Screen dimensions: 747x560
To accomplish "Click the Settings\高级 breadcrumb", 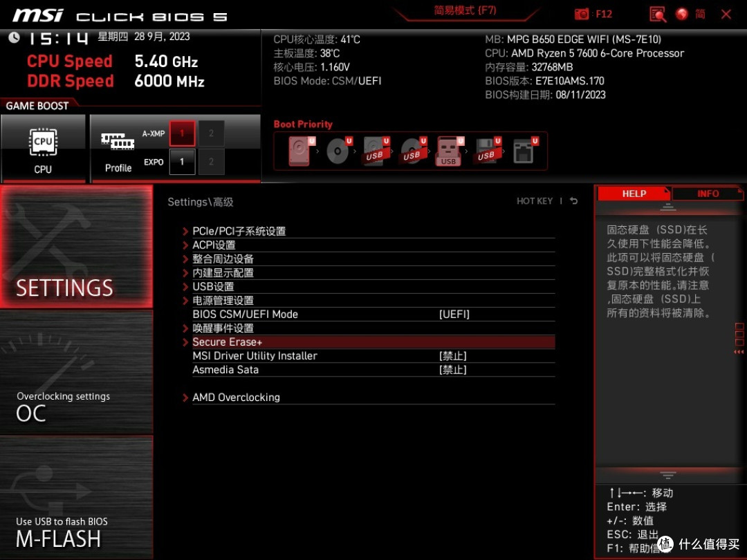I will [201, 202].
